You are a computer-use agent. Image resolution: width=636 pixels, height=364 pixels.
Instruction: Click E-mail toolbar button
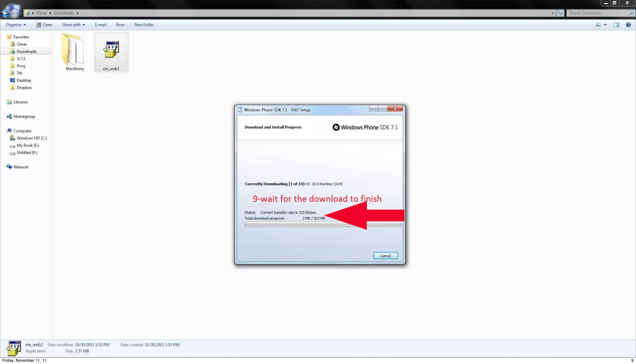100,25
